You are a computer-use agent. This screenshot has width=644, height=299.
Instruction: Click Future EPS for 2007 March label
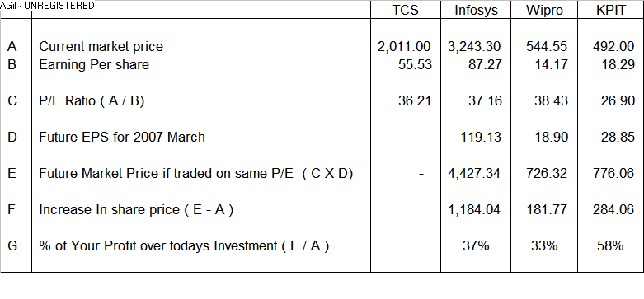(x=122, y=137)
